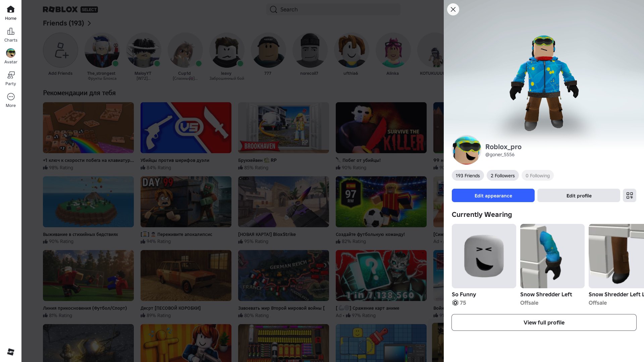The height and width of the screenshot is (362, 644).
Task: Open the 1 in 7,138,560 anime cards game
Action: (381, 276)
